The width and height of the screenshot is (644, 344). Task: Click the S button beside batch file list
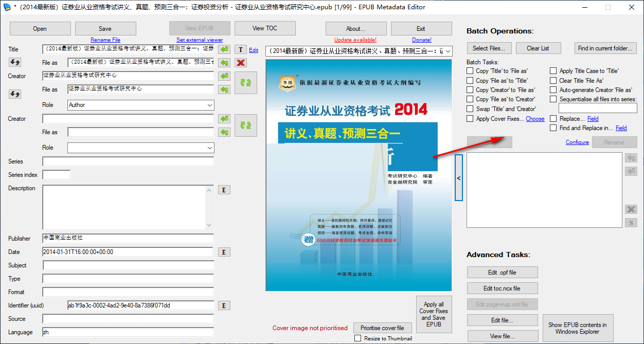631,223
